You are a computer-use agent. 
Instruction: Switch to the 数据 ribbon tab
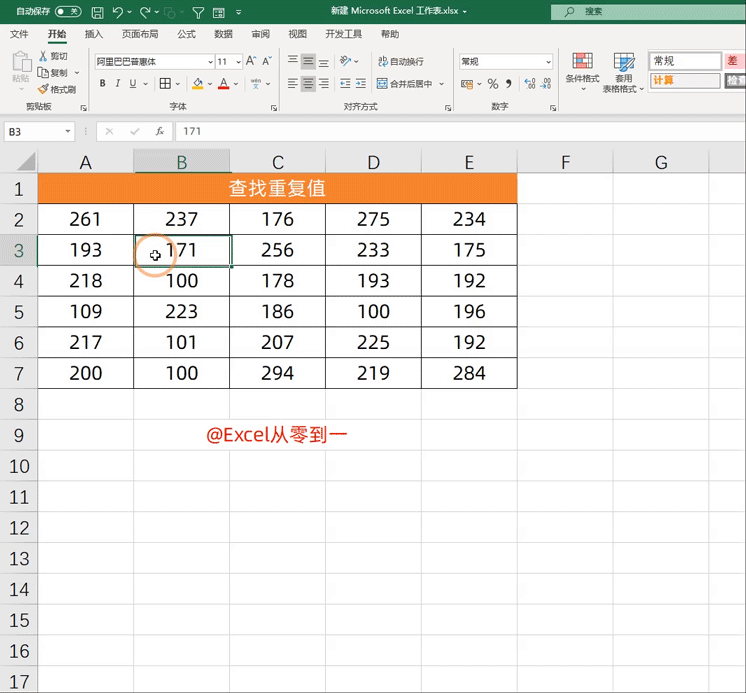coord(223,34)
